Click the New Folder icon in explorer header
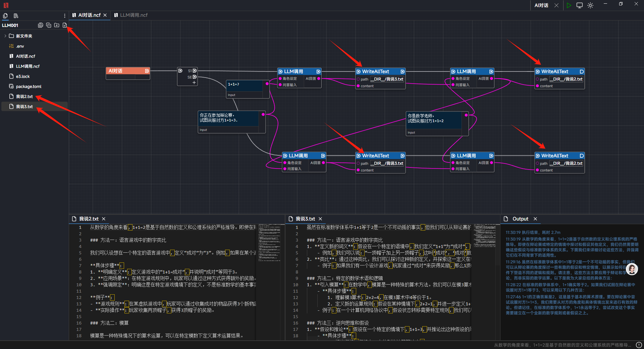Image resolution: width=644 pixels, height=349 pixels. [57, 25]
